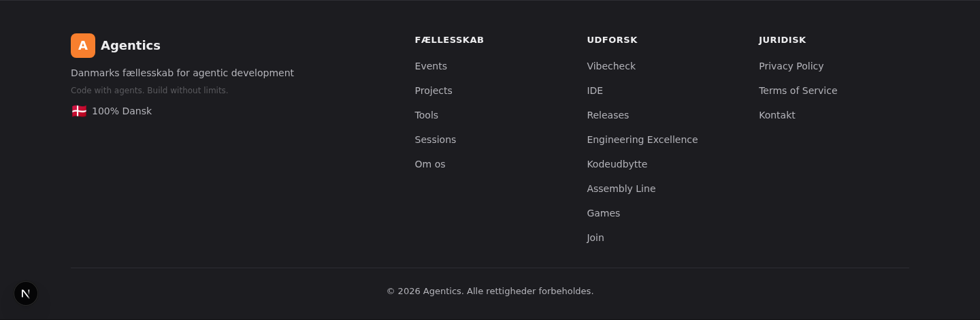This screenshot has height=320, width=980.
Task: Click the orange Agentics logo icon
Action: pyautogui.click(x=83, y=46)
